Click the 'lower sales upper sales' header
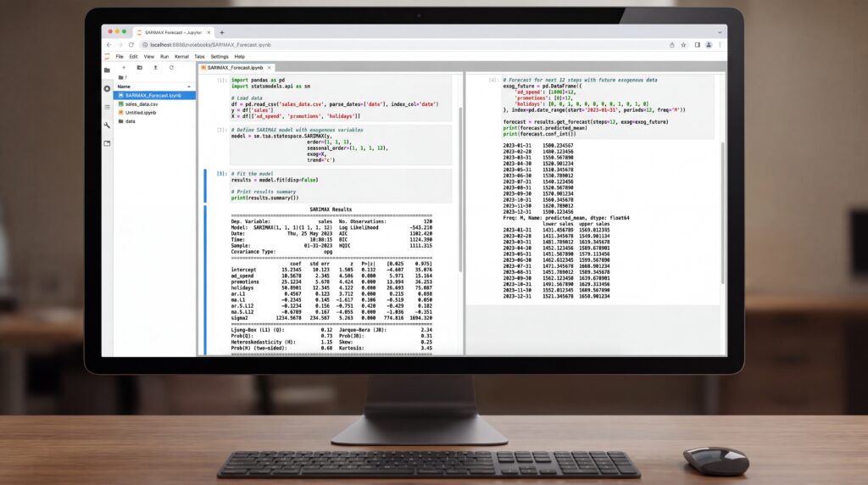This screenshot has width=868, height=485. pos(576,224)
